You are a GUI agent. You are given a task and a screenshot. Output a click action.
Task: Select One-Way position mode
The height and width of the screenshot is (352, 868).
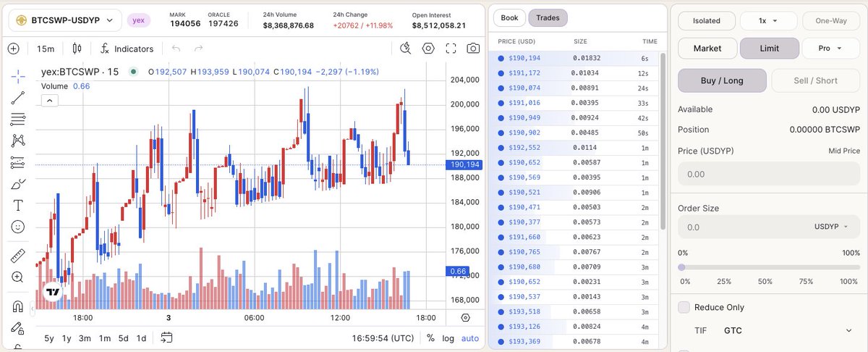point(831,21)
